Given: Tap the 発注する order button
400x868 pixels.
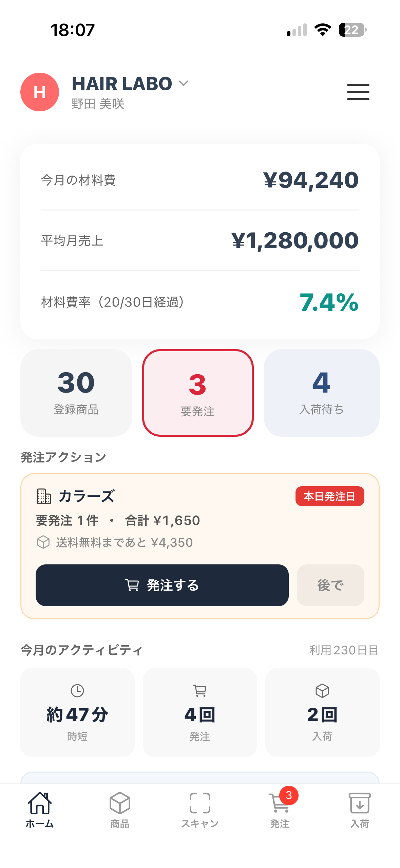Looking at the screenshot, I should click(162, 585).
